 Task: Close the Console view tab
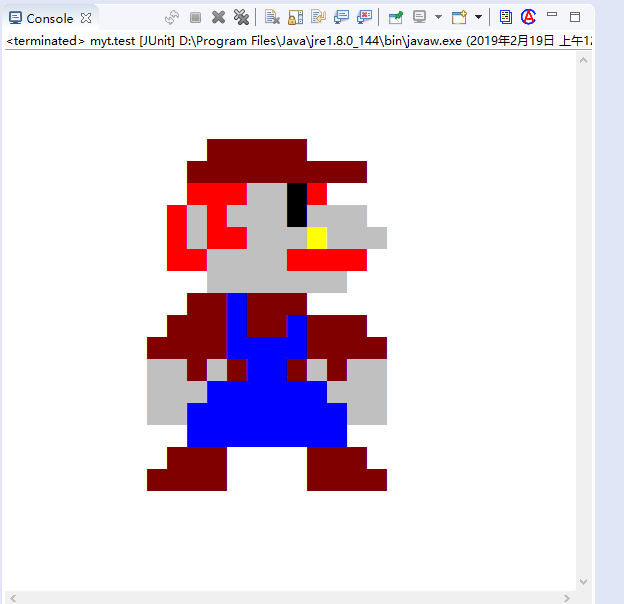point(86,18)
